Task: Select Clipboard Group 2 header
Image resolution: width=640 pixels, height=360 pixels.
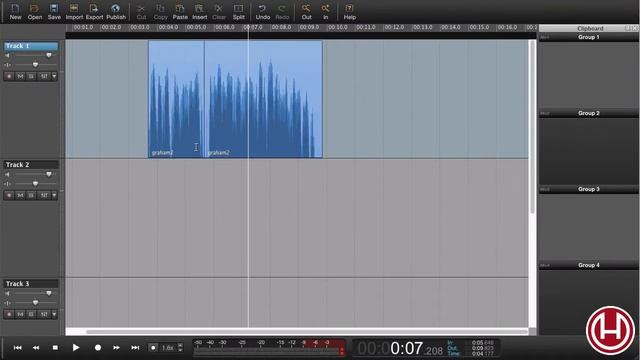Action: [x=589, y=113]
